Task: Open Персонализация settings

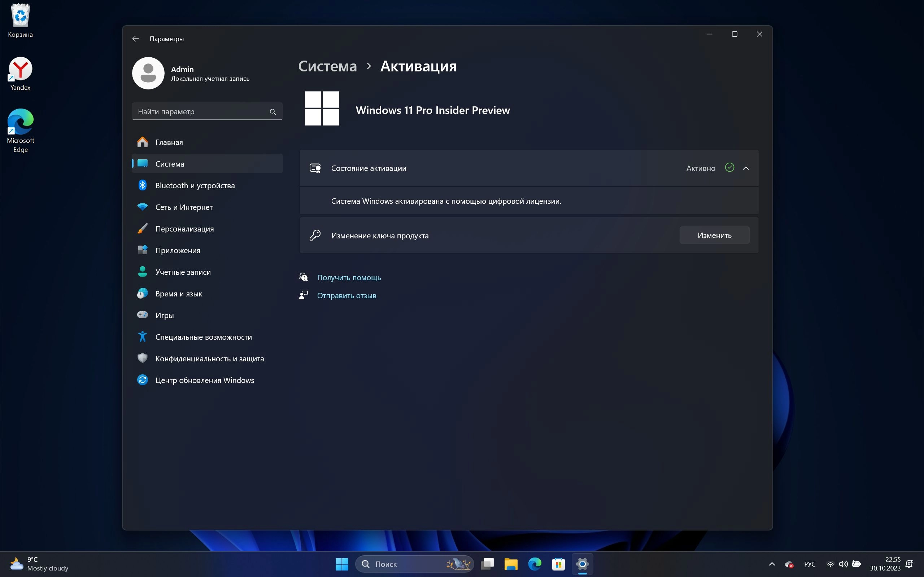Action: (184, 229)
